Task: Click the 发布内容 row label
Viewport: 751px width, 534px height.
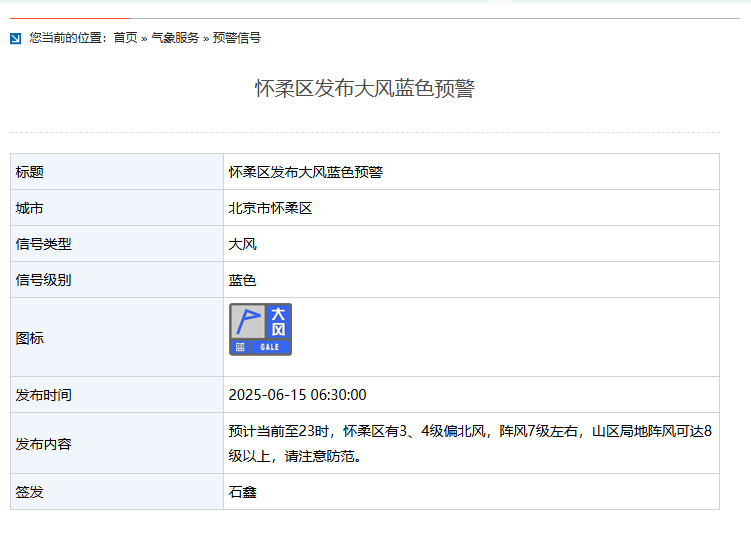Action: [43, 443]
